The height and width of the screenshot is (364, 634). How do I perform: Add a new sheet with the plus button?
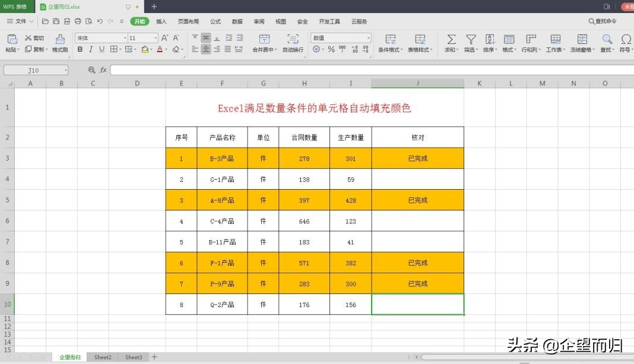pyautogui.click(x=154, y=357)
